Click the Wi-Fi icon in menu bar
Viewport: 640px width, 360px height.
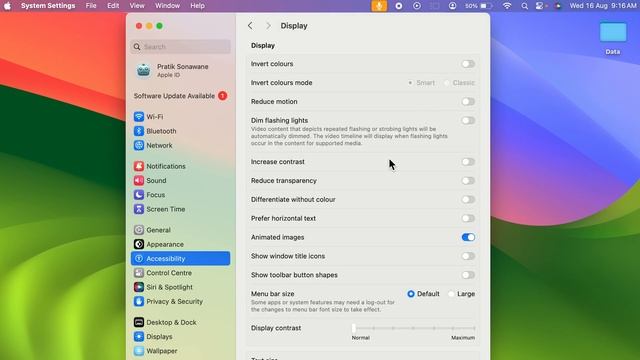[507, 6]
